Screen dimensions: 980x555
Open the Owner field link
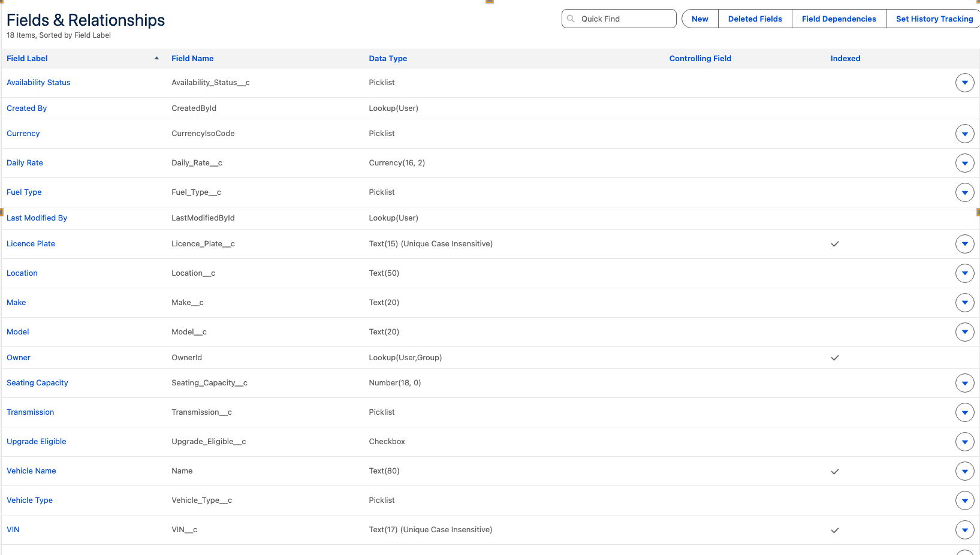tap(18, 358)
